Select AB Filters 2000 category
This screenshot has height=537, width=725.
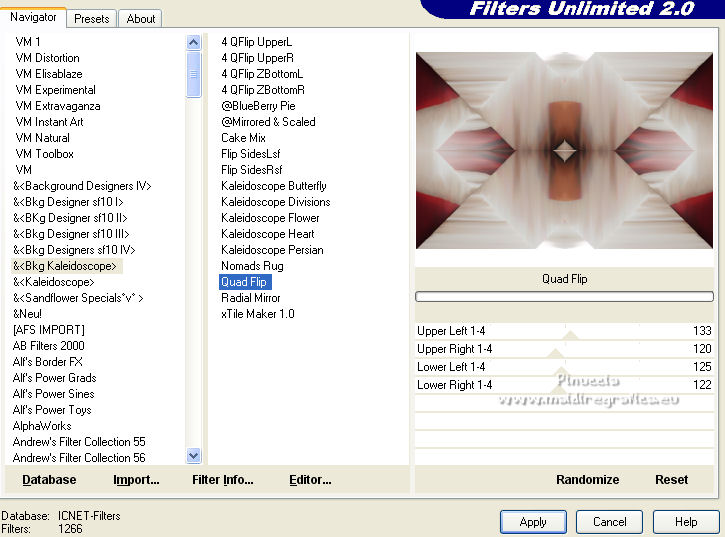coord(49,346)
